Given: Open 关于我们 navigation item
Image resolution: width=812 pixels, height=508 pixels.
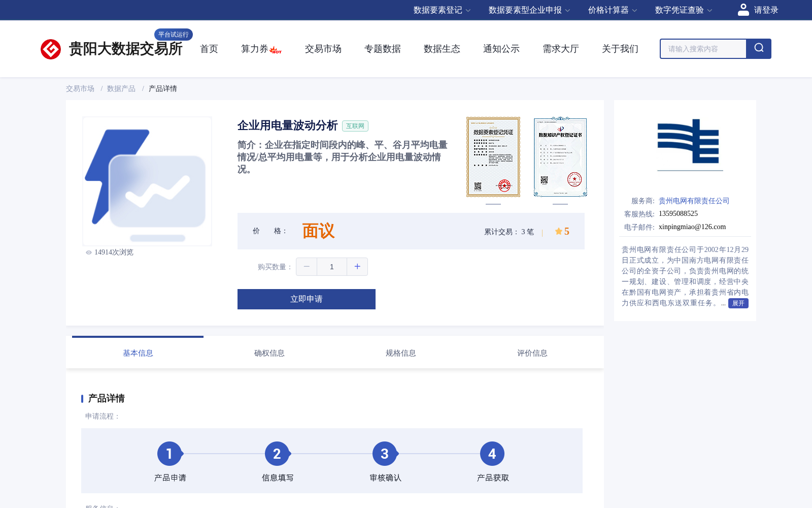Looking at the screenshot, I should (x=620, y=49).
